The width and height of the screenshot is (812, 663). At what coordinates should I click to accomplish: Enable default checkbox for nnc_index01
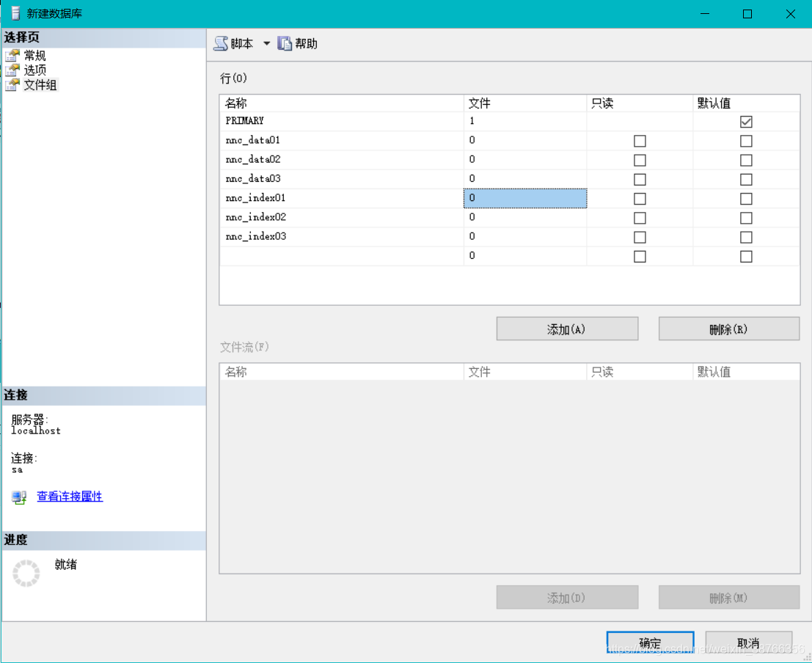coord(746,199)
